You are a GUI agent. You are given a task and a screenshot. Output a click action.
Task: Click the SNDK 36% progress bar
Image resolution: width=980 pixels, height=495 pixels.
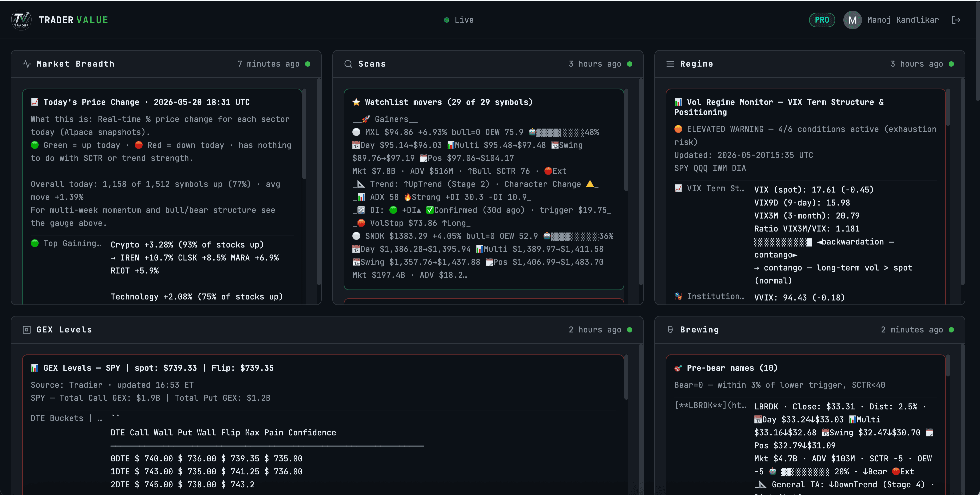574,236
